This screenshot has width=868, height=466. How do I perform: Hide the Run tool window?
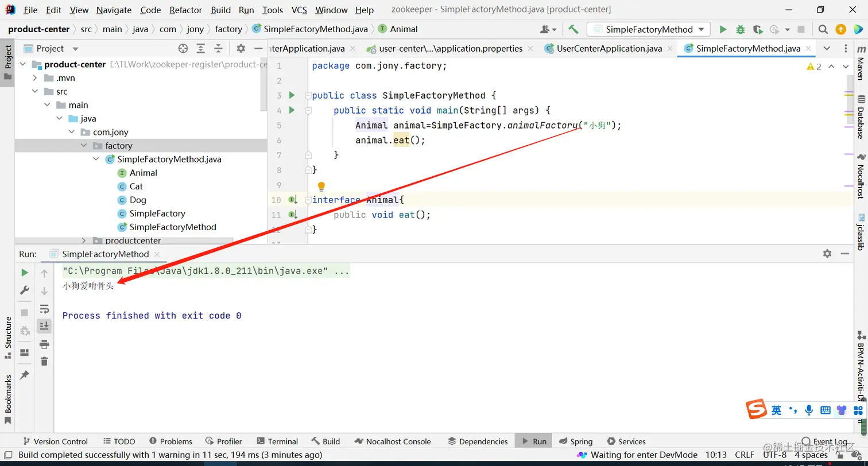tap(844, 254)
